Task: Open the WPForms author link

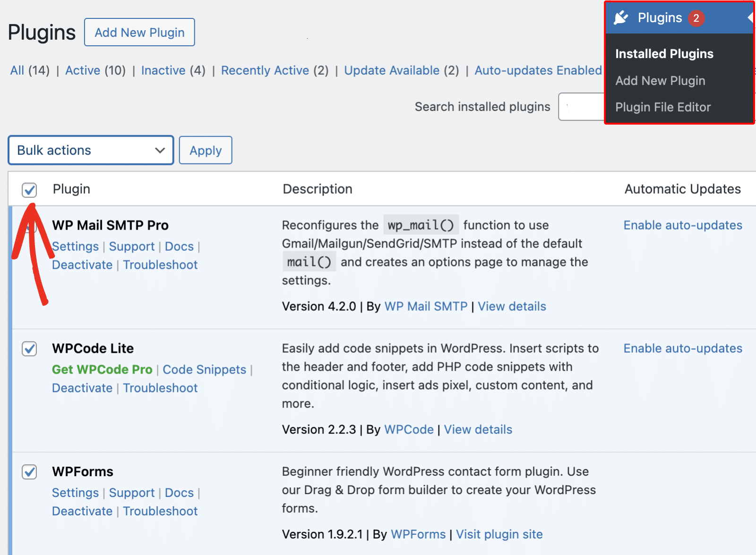Action: 418,535
